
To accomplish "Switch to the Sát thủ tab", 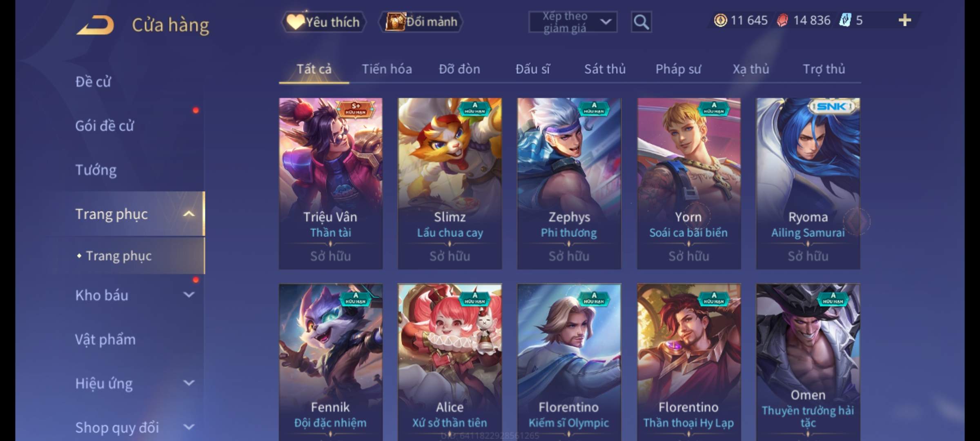I will pyautogui.click(x=605, y=69).
